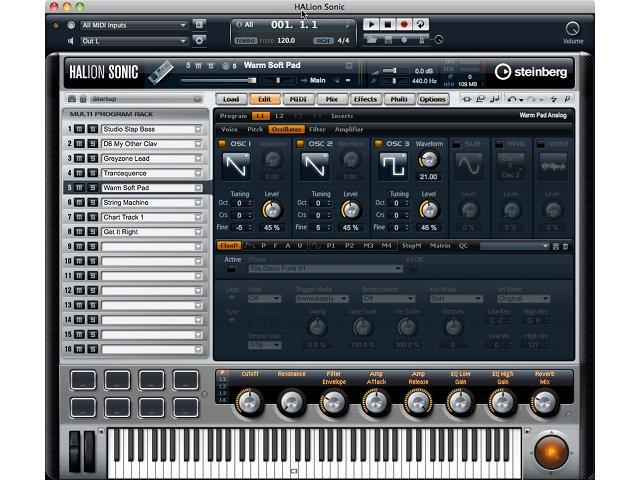Screen dimensions: 640x480
Task: Click the trash icon in the FlexP bar
Action: pos(566,246)
